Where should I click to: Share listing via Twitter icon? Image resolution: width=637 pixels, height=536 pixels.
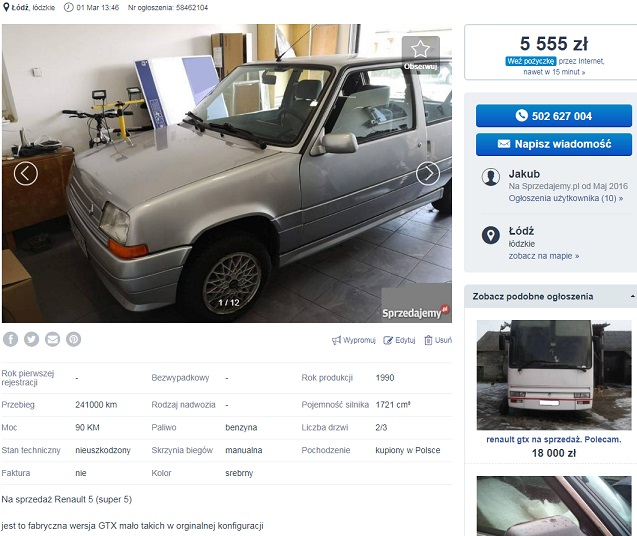tap(32, 339)
